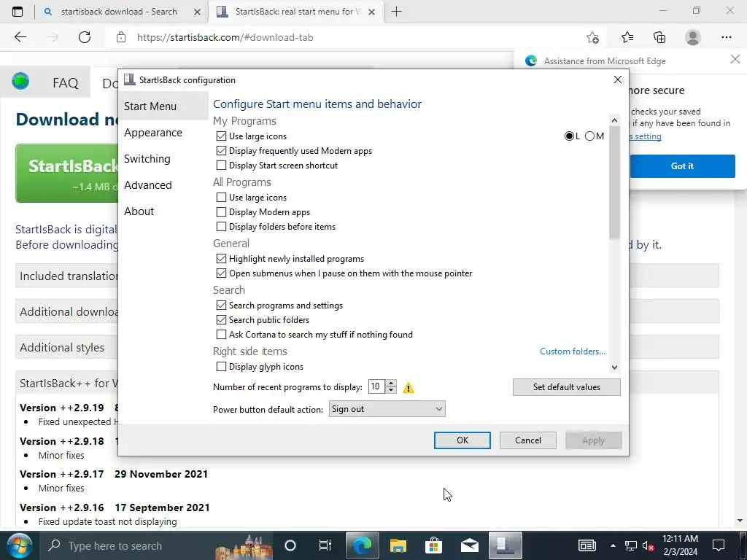Open the Windows Start orb
Image resolution: width=747 pixels, height=560 pixels.
18,545
